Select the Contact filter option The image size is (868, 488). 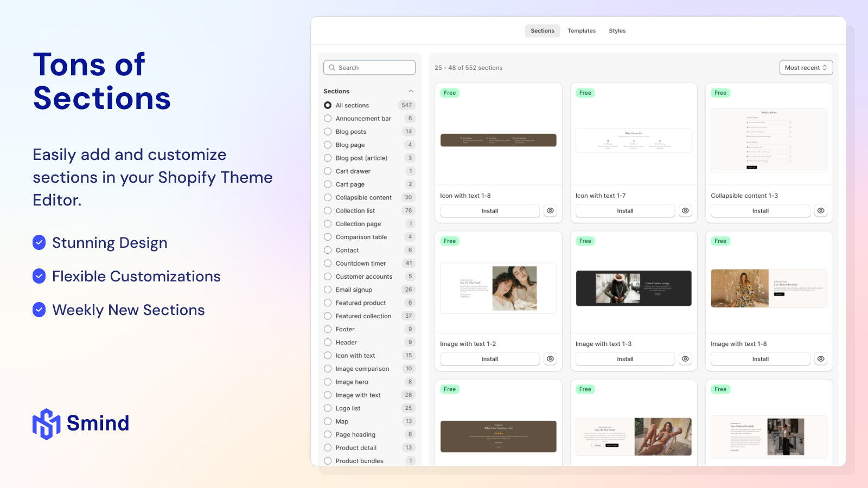328,250
